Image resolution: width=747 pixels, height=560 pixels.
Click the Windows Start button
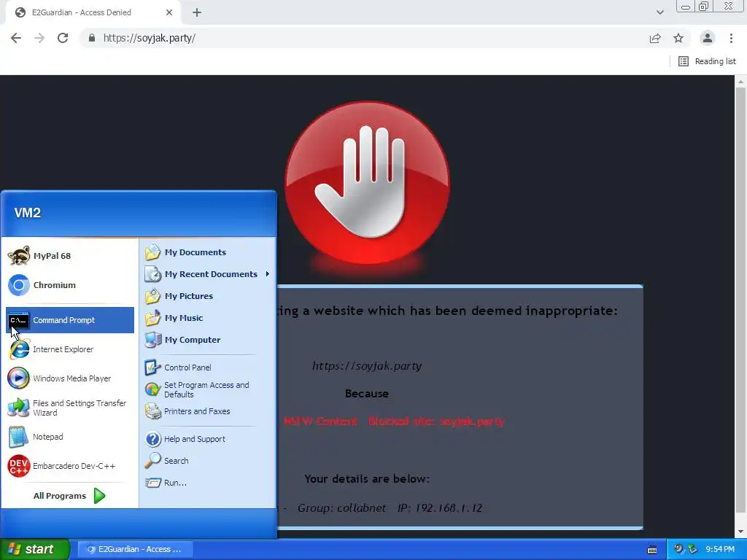(x=34, y=549)
